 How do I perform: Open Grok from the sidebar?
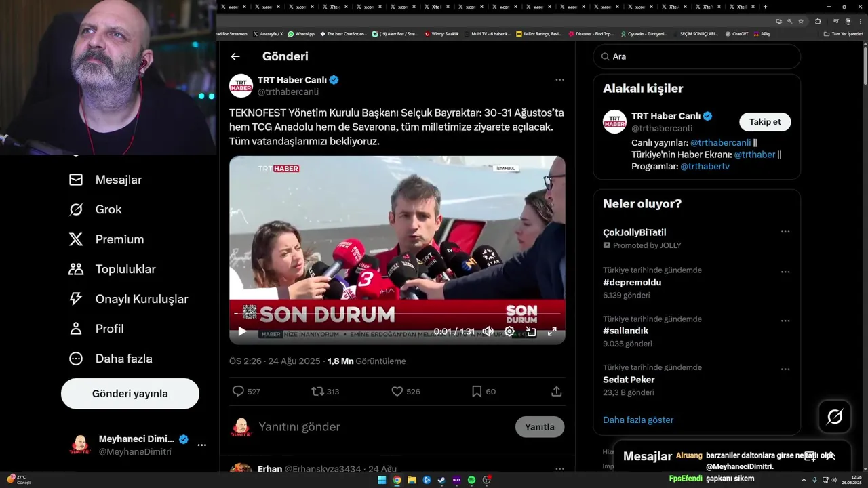coord(95,209)
